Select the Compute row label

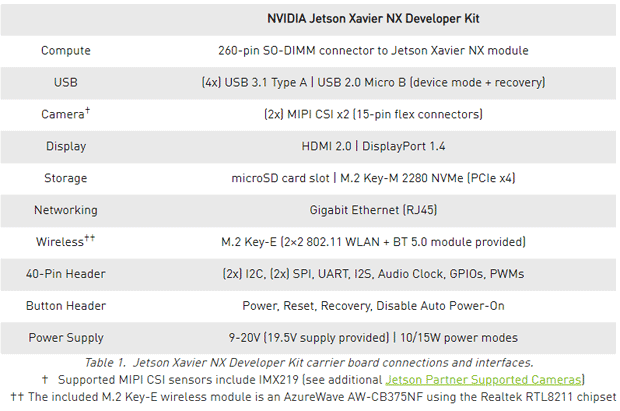(x=66, y=51)
